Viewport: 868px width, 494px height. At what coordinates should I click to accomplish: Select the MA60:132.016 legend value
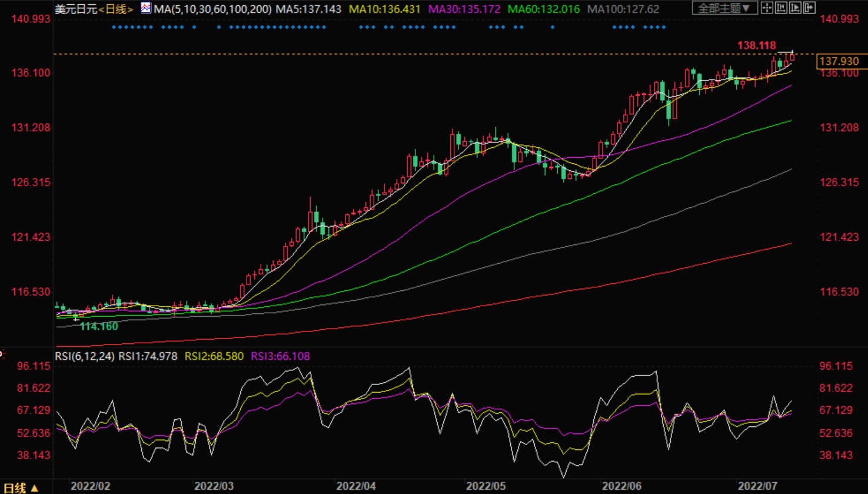(543, 9)
